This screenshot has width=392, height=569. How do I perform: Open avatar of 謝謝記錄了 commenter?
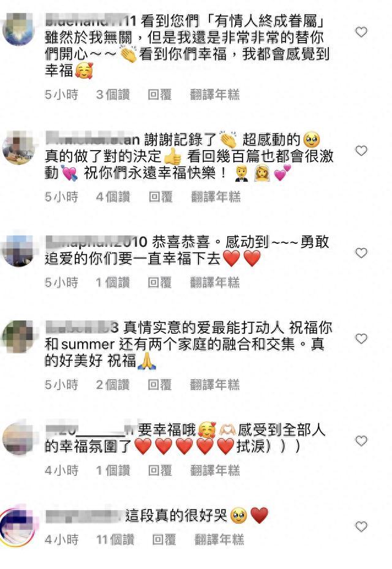pyautogui.click(x=18, y=148)
